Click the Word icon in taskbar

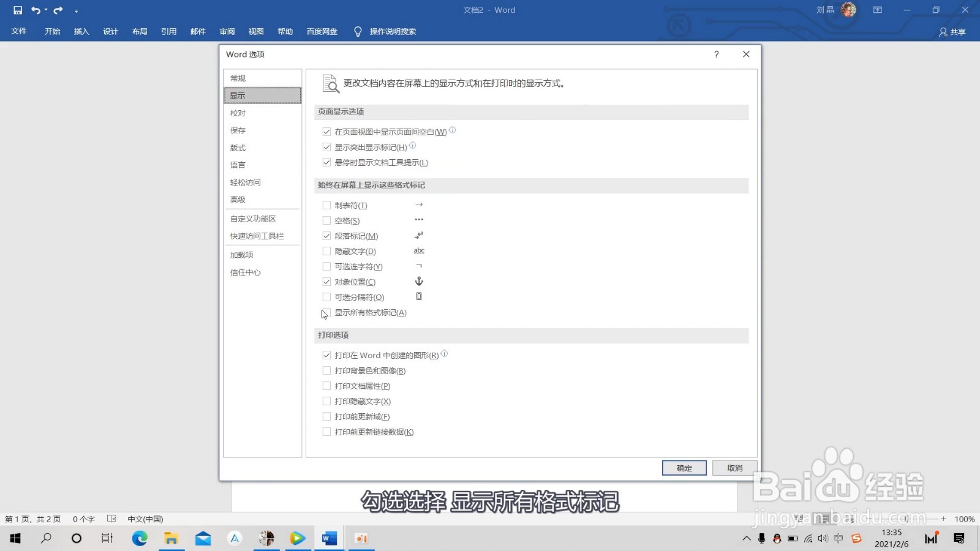pyautogui.click(x=329, y=538)
